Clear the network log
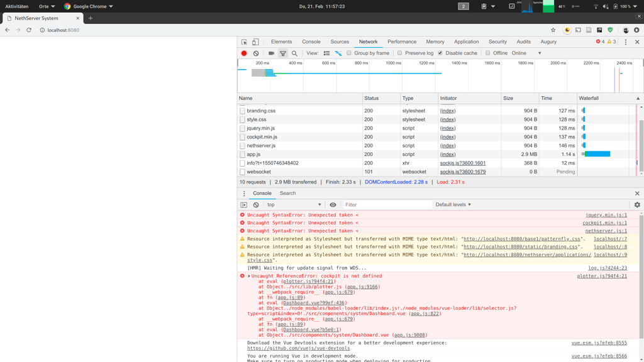Viewport: 644px width, 362px height. coord(256,53)
